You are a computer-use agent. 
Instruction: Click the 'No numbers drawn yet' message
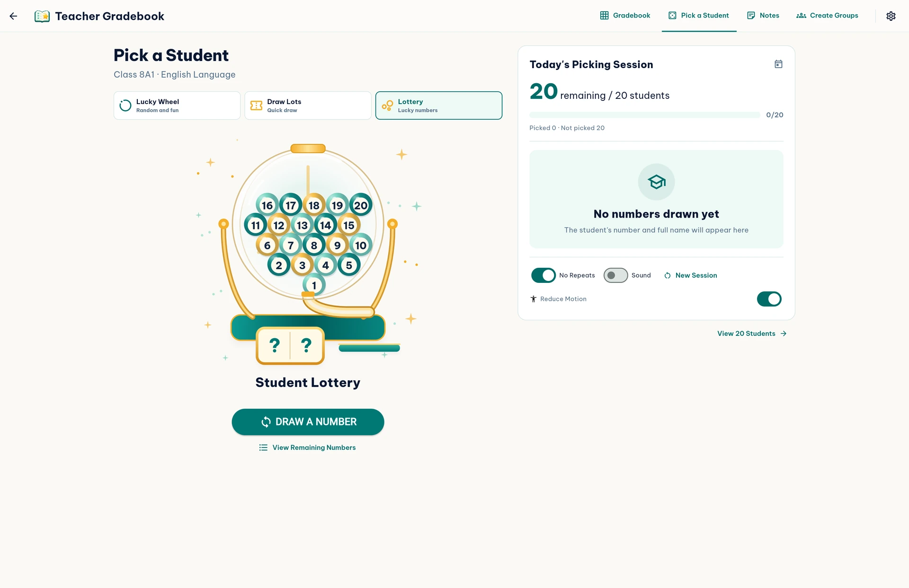pyautogui.click(x=656, y=214)
